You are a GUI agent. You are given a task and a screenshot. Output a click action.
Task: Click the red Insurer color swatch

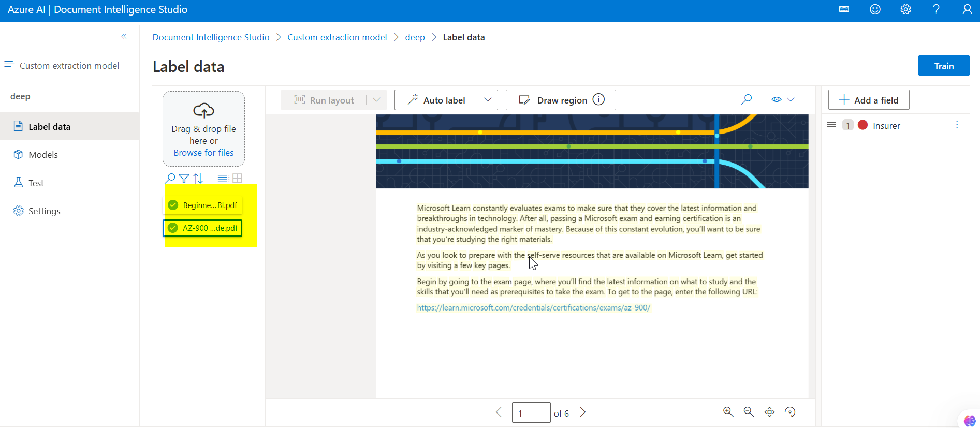[x=862, y=125]
